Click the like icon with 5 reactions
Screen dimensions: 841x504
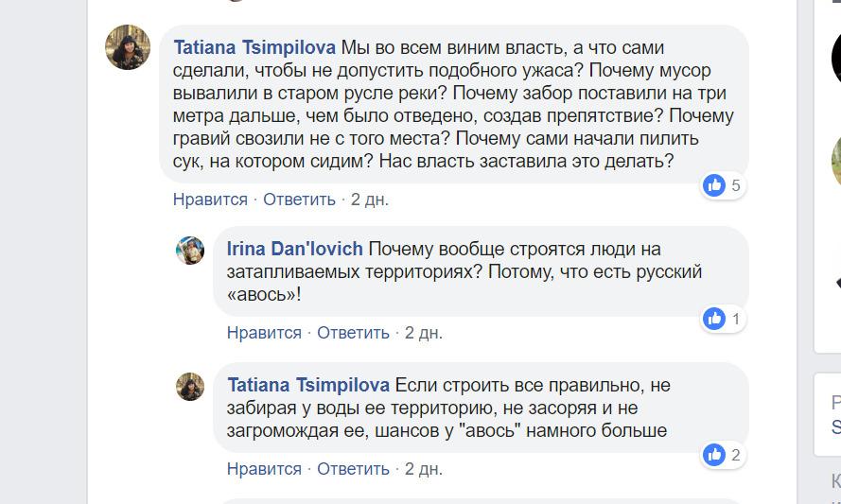click(x=714, y=185)
